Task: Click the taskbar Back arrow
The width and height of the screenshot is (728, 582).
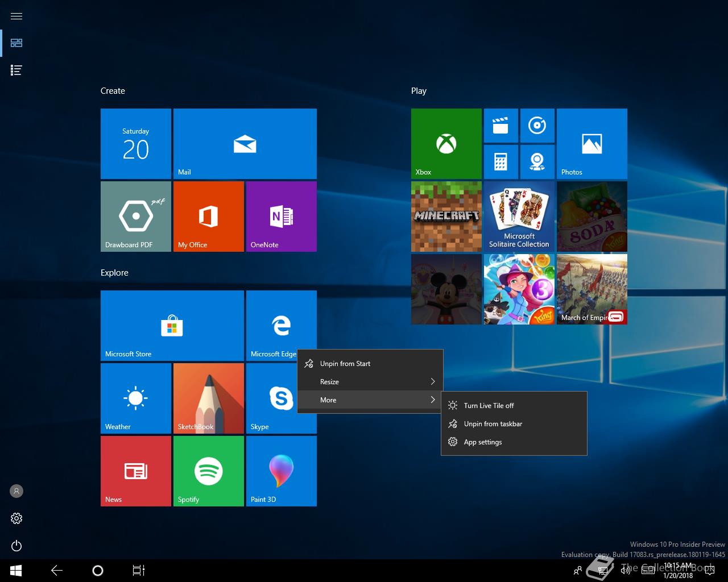Action: click(x=57, y=571)
